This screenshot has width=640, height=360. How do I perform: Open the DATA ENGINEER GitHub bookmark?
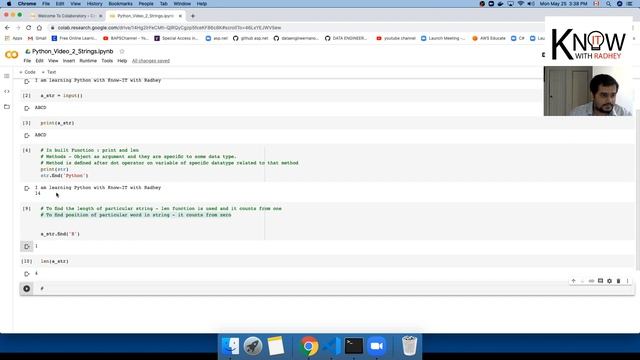pos(346,38)
